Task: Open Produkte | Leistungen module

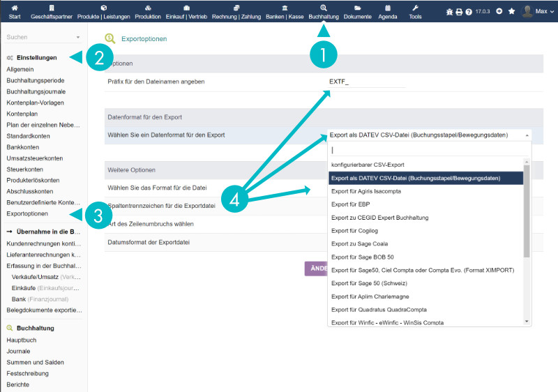Action: coord(103,12)
